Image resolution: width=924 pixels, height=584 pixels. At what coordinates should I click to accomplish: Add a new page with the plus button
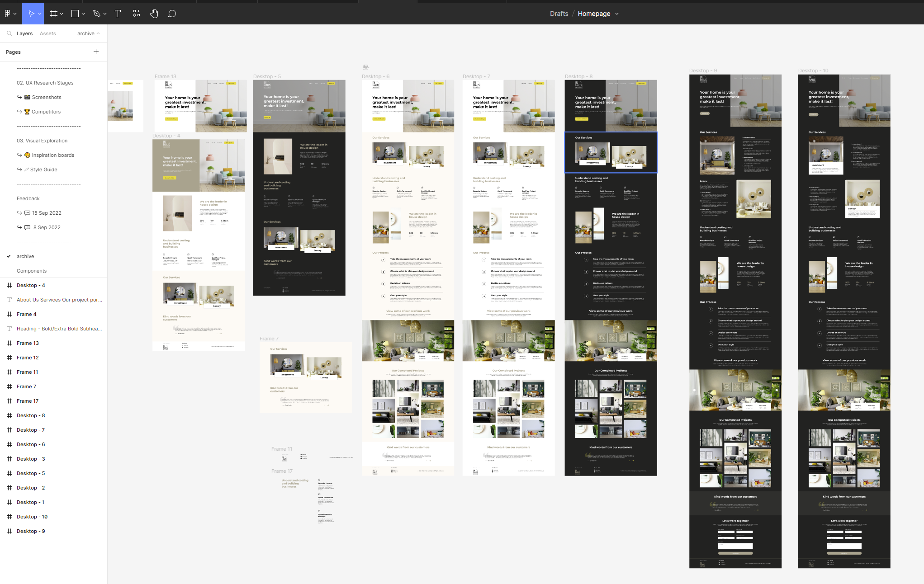(96, 52)
